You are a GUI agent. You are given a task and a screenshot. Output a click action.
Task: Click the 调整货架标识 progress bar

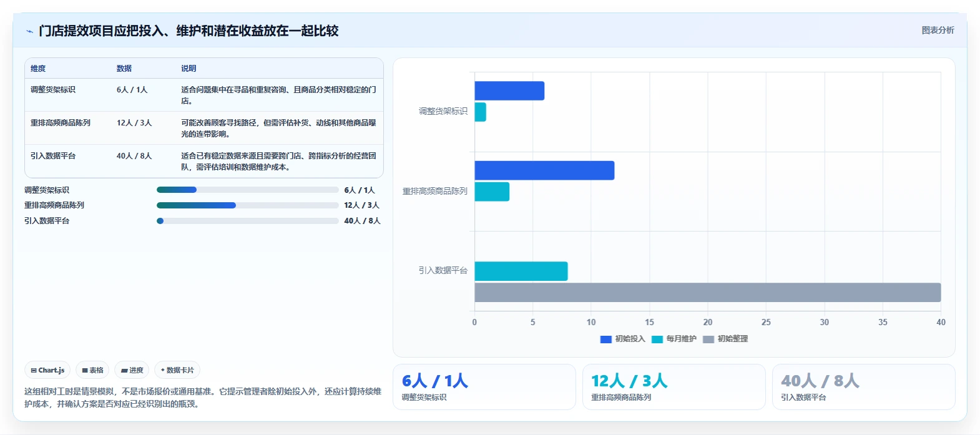pyautogui.click(x=247, y=190)
